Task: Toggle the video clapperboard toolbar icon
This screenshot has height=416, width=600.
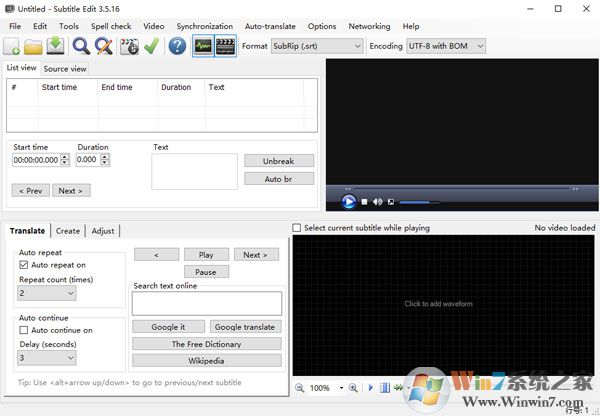Action: pyautogui.click(x=226, y=46)
